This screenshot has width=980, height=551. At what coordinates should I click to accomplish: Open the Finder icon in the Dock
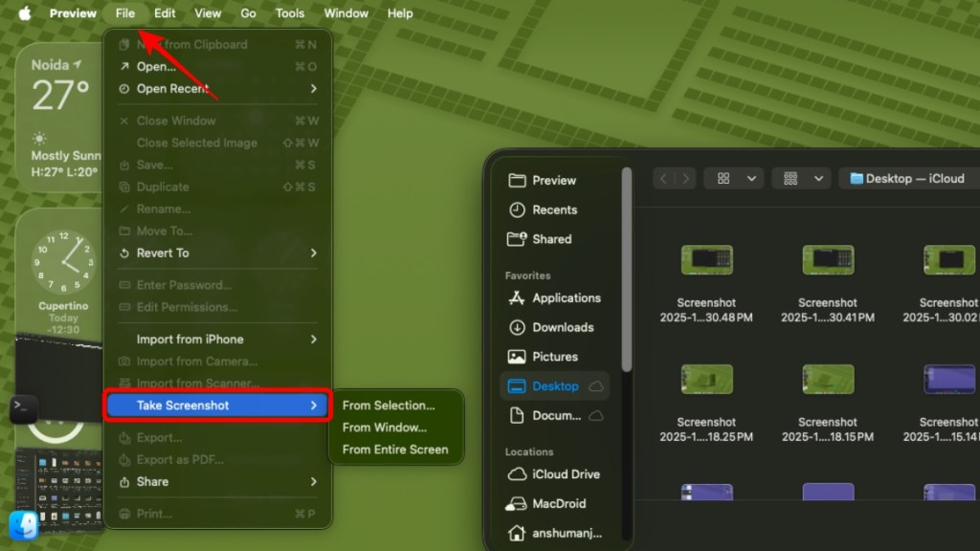24,525
